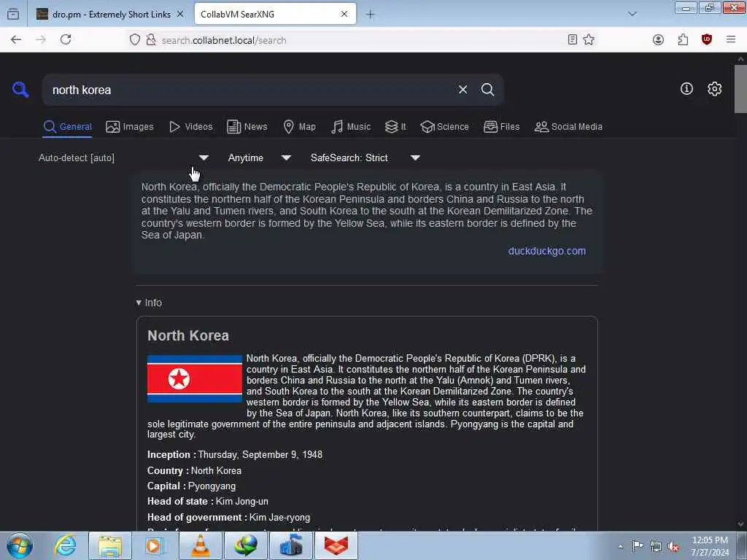Clear the search query with the X icon
The width and height of the screenshot is (747, 560).
462,90
